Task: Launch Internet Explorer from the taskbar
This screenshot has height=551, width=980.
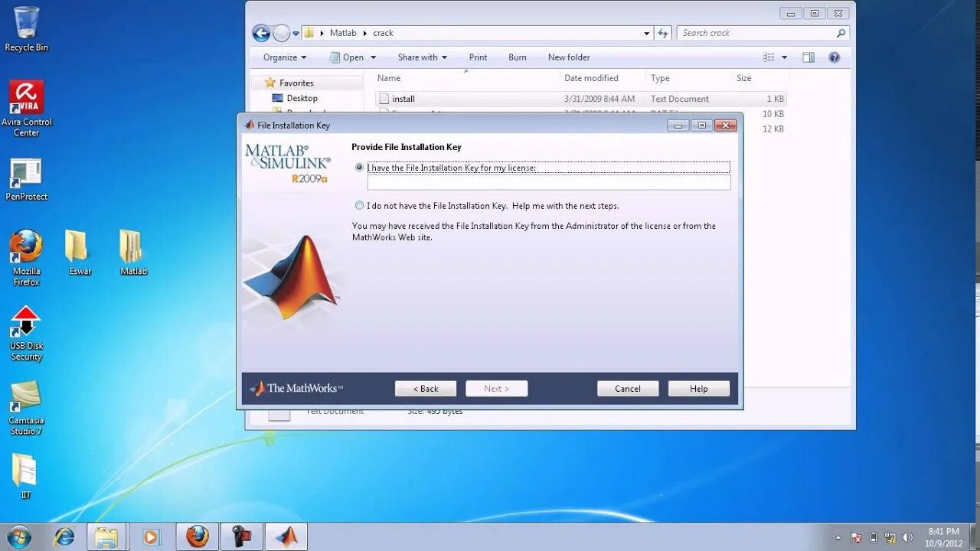Action: [x=64, y=536]
